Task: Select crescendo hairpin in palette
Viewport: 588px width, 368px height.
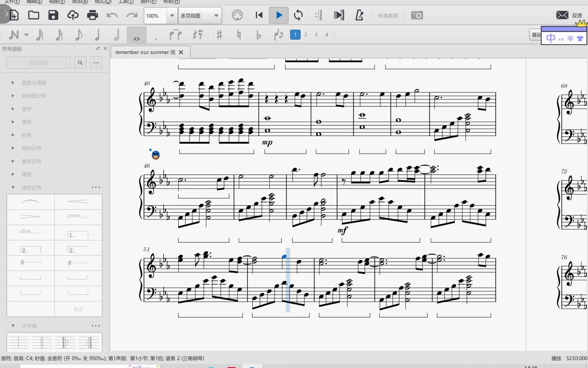Action: coord(78,202)
